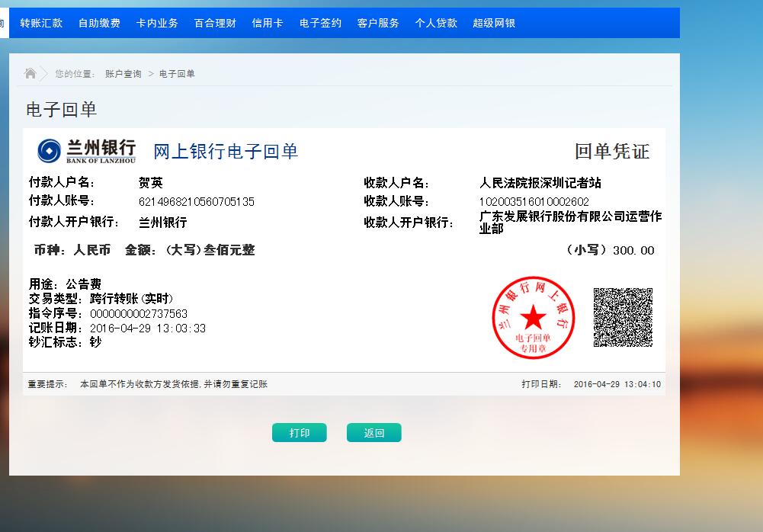Select print date 2016-04-29 13:04:10
Image resolution: width=763 pixels, height=532 pixels.
pyautogui.click(x=617, y=384)
